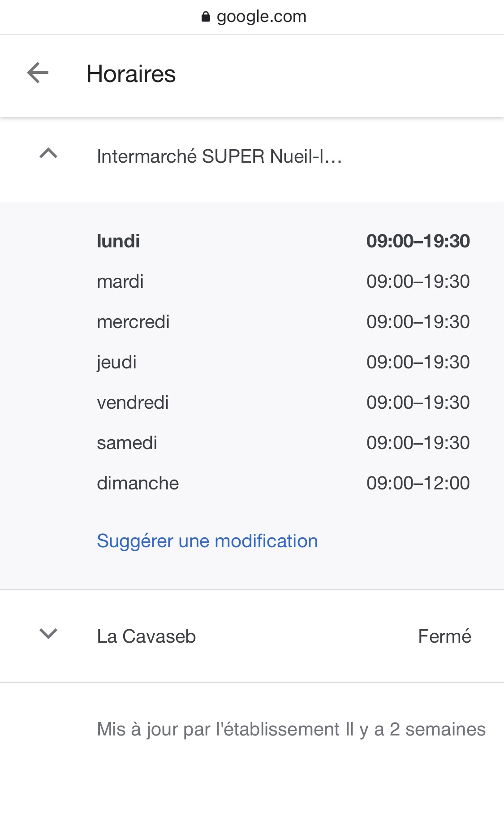Viewport: 504px width, 826px height.
Task: Tap the google.com address bar
Action: [261, 17]
